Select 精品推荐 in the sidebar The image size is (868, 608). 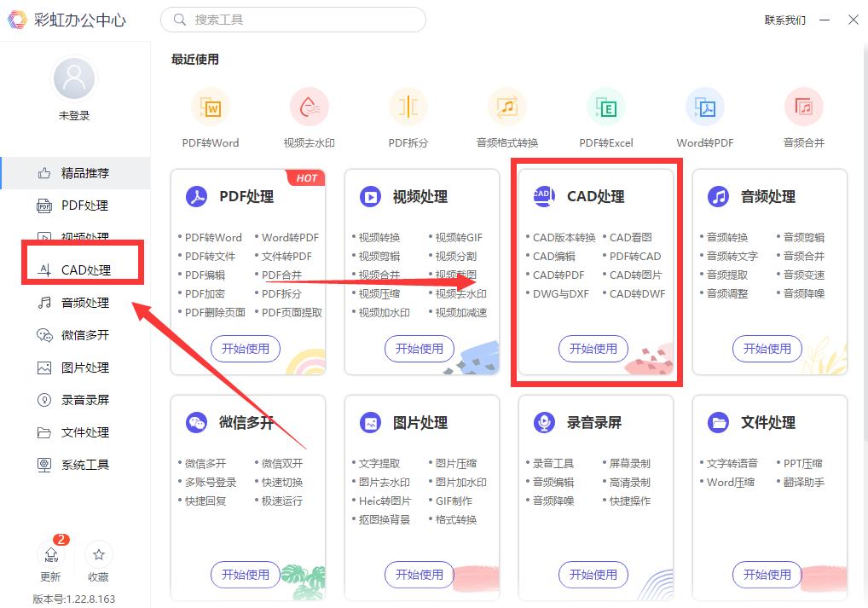[x=83, y=173]
